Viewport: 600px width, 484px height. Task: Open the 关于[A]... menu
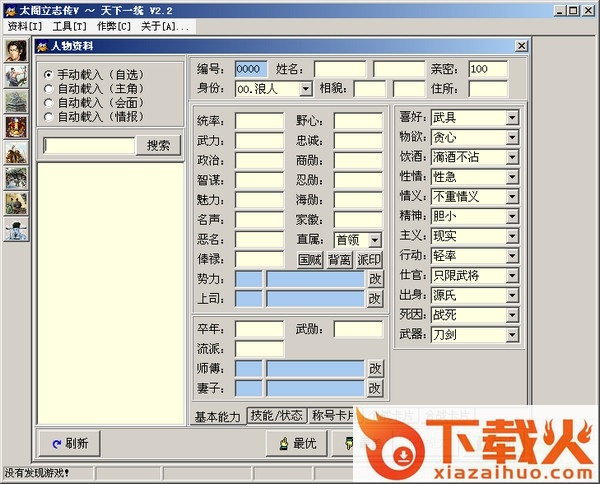165,26
